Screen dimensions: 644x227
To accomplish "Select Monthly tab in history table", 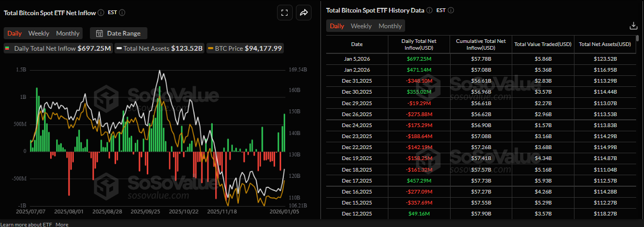I will coord(390,26).
